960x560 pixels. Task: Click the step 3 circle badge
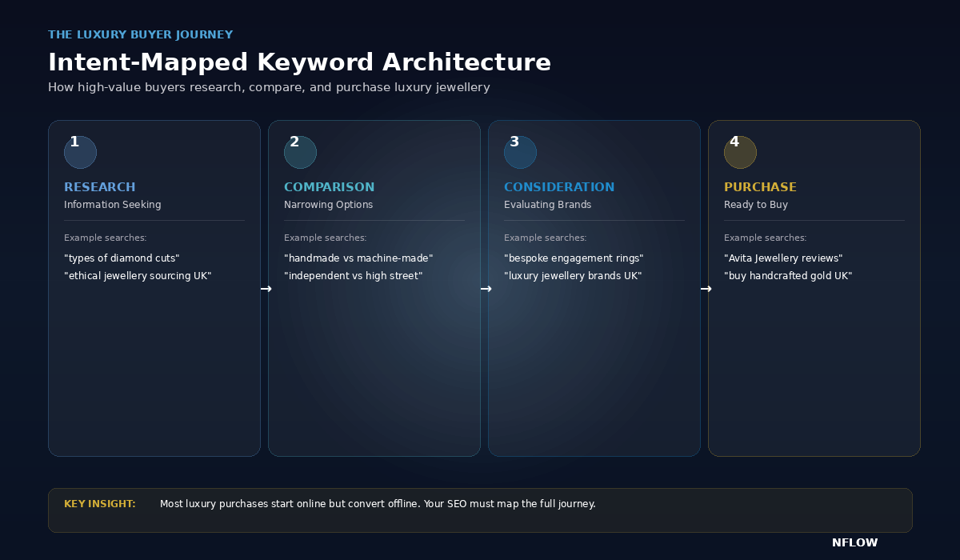pos(520,152)
